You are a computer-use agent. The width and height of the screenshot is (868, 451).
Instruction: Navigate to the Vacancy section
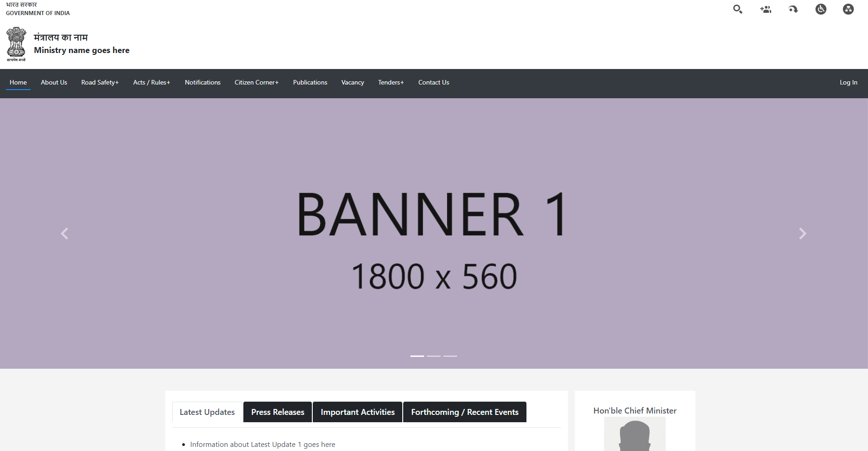(352, 82)
